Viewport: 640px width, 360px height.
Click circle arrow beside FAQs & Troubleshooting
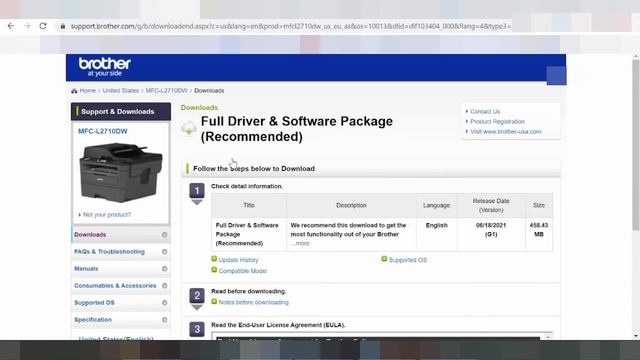(164, 252)
